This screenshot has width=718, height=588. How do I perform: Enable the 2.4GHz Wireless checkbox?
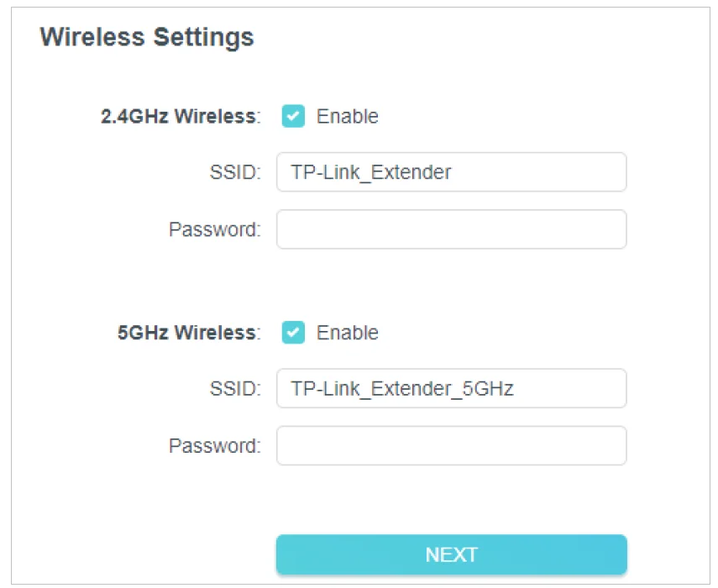291,117
